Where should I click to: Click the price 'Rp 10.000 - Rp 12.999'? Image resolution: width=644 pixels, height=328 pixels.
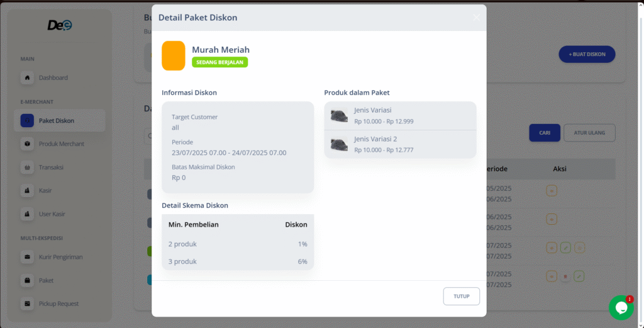(x=384, y=122)
